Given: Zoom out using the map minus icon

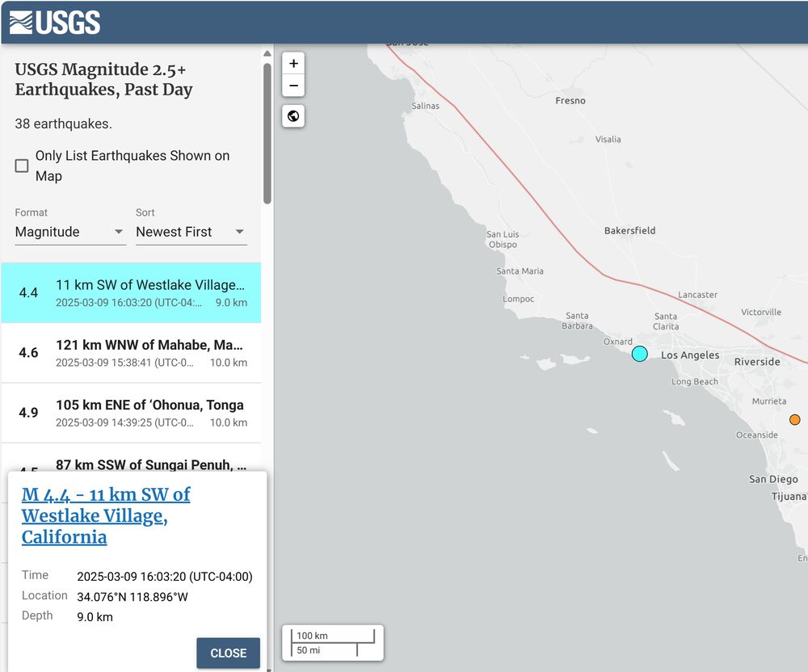Looking at the screenshot, I should click(x=293, y=86).
